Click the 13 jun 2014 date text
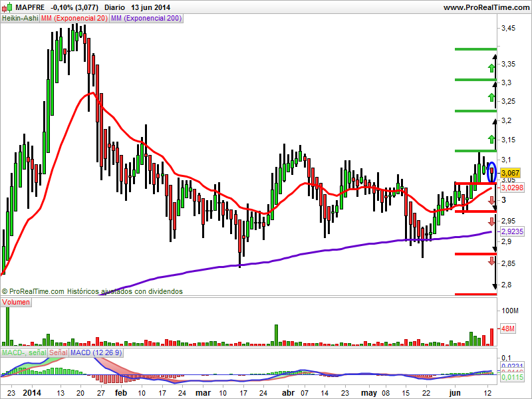 tap(151, 7)
